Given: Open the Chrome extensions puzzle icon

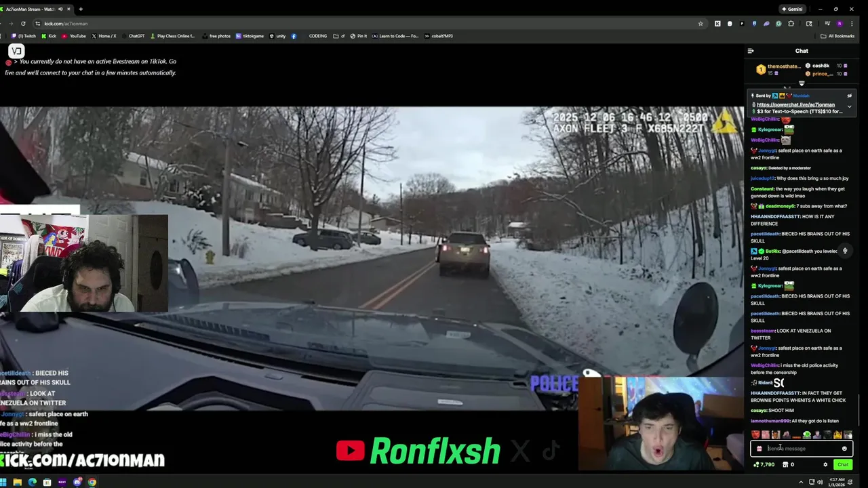Looking at the screenshot, I should click(x=791, y=24).
